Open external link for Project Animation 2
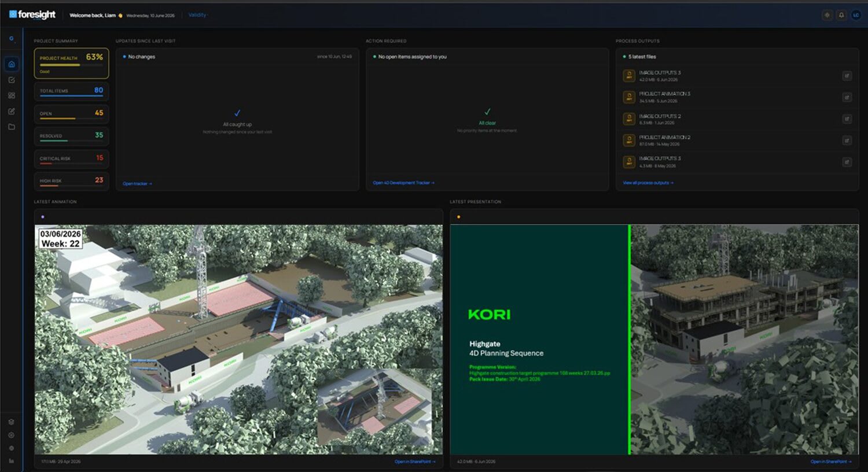868x472 pixels. (x=847, y=140)
